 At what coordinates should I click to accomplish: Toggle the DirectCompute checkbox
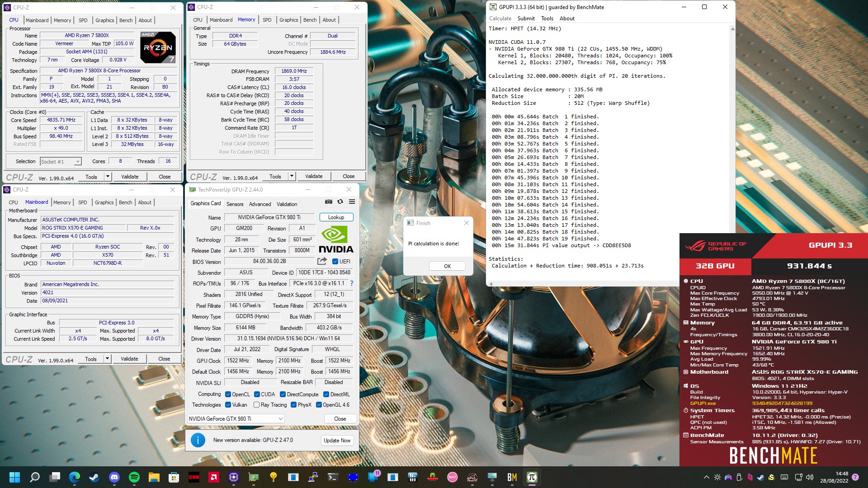(x=283, y=394)
